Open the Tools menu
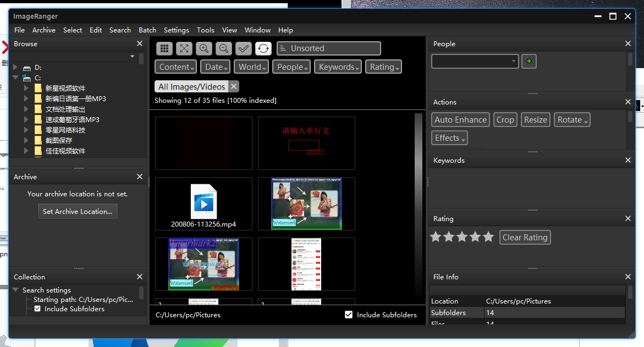Viewport: 644px width, 347px height. pyautogui.click(x=205, y=30)
